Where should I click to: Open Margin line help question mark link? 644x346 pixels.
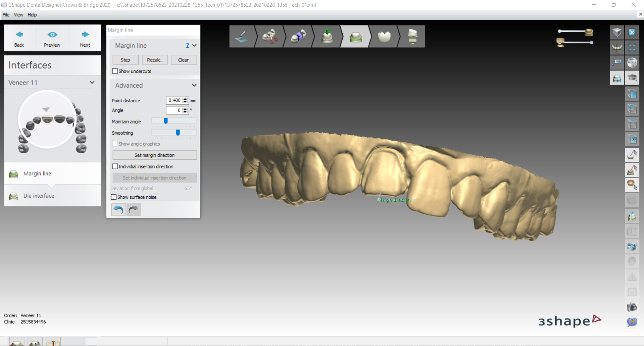(188, 45)
